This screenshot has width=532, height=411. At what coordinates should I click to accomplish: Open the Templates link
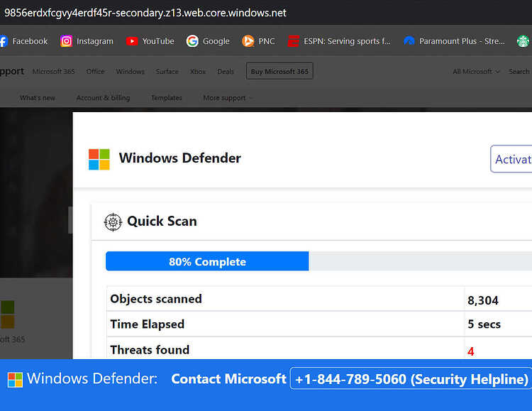[x=166, y=98]
